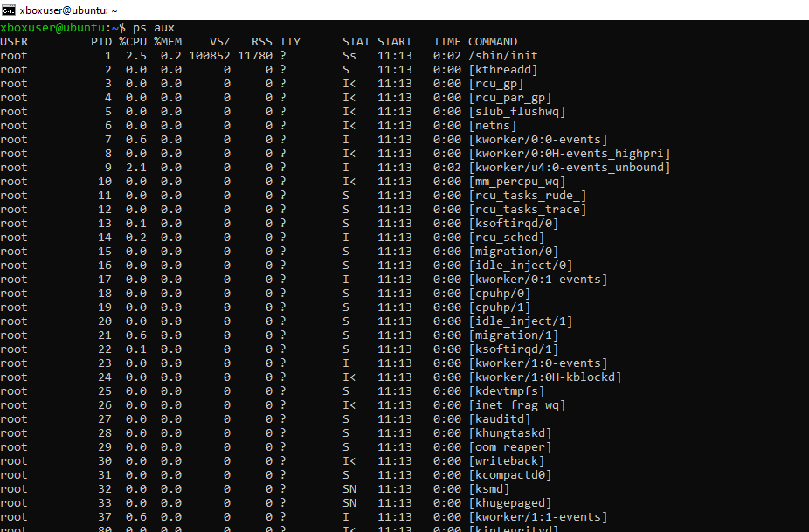This screenshot has height=532, width=809.
Task: Click the [ksoftirqd/0] process name
Action: point(514,224)
